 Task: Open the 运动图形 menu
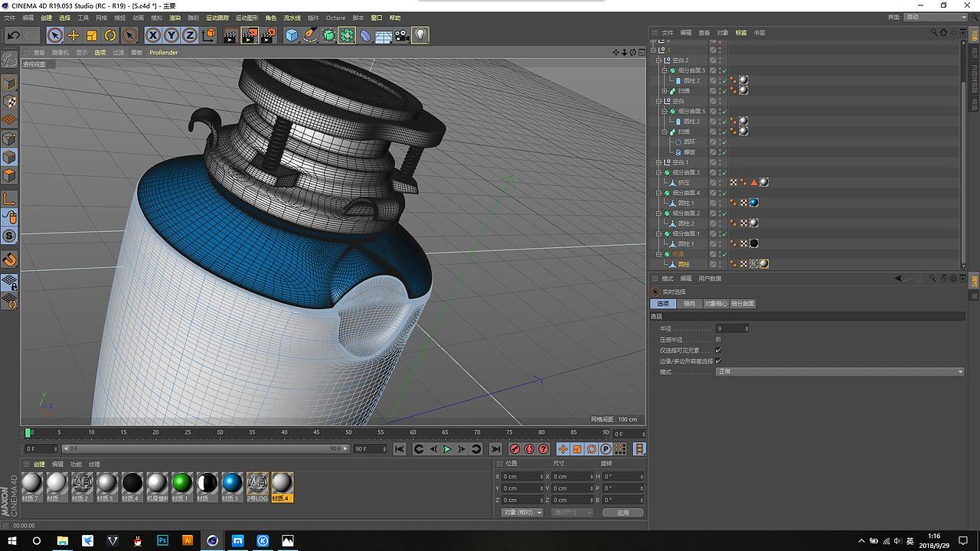[x=247, y=18]
